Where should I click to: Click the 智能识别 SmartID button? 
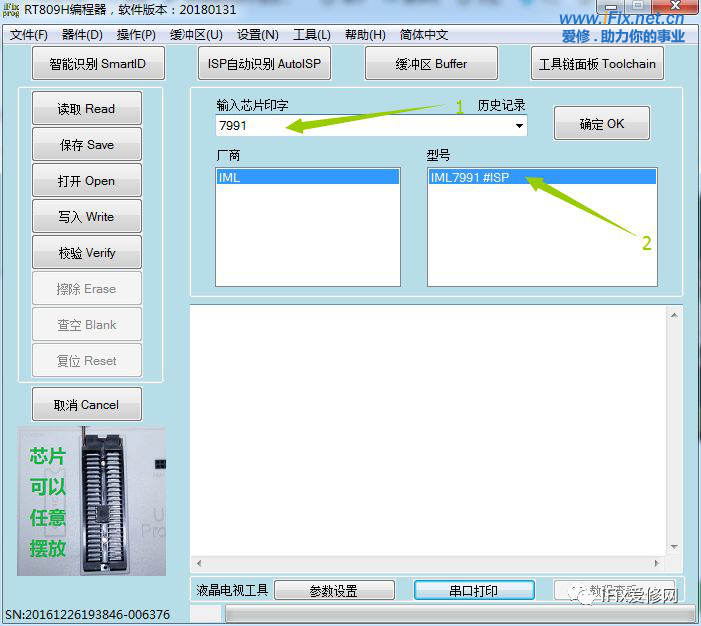pyautogui.click(x=98, y=63)
